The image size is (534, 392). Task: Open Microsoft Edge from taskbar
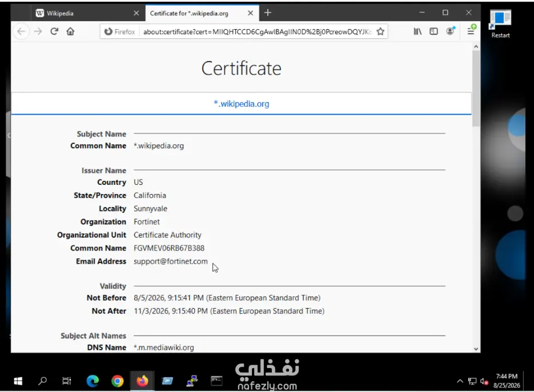93,381
